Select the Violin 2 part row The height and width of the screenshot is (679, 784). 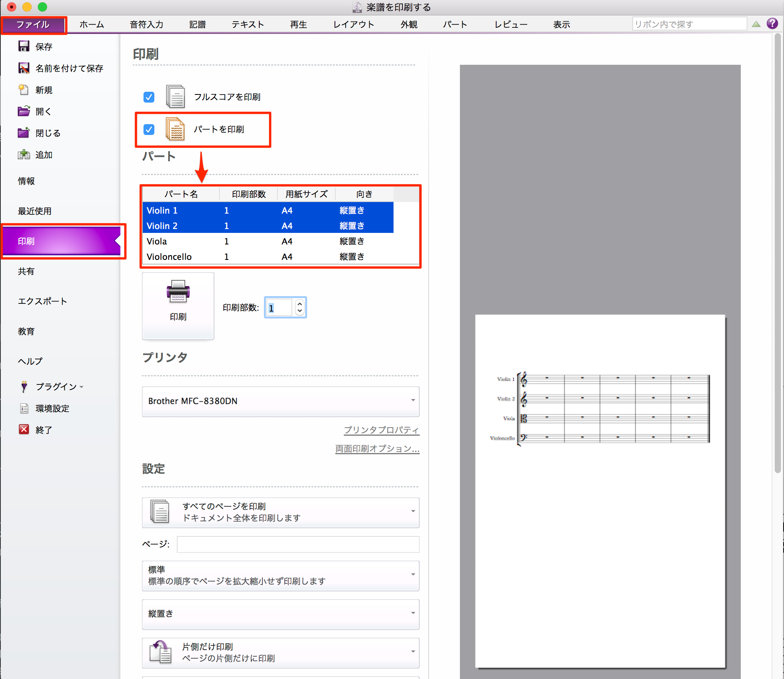(268, 226)
